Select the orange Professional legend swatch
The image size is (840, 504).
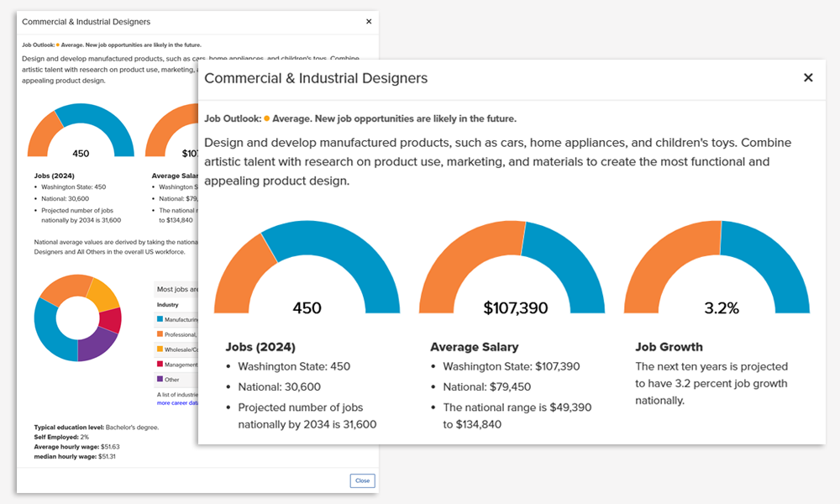[160, 334]
